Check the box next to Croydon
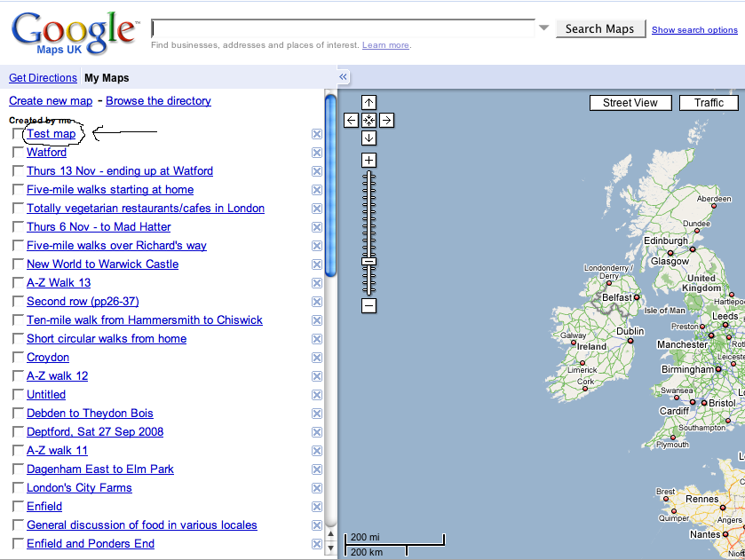 (18, 358)
